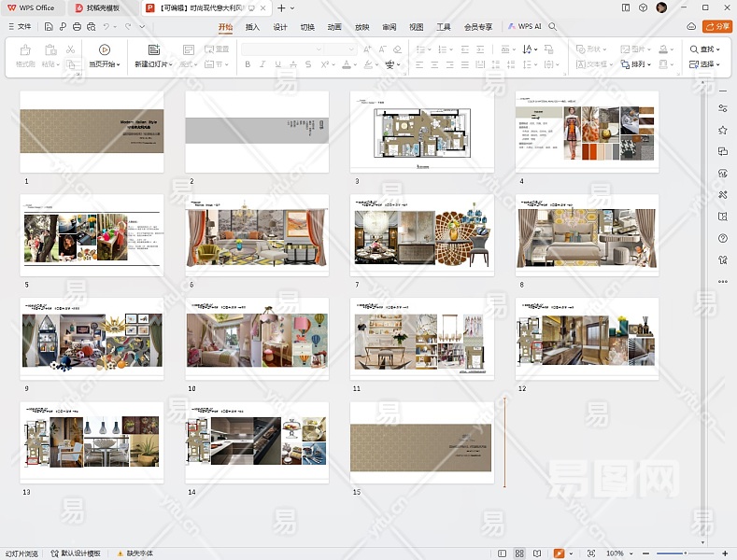
Task: Switch to reading view in status bar
Action: tap(537, 553)
